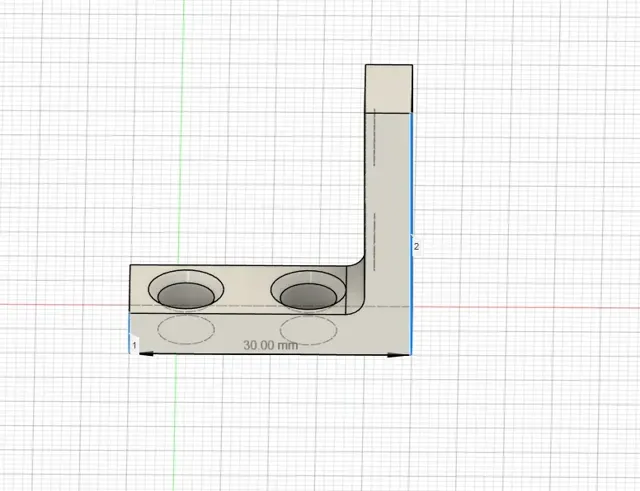Image resolution: width=640 pixels, height=491 pixels.
Task: Select the inner fillet at bracket corner
Action: coord(355,286)
